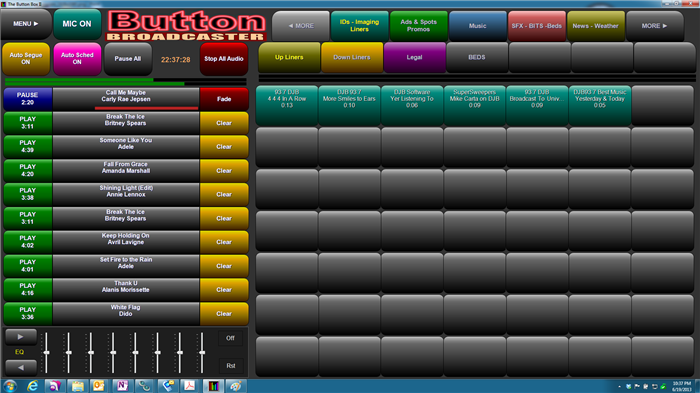
Task: Click the EQ back arrow button
Action: pos(21,367)
